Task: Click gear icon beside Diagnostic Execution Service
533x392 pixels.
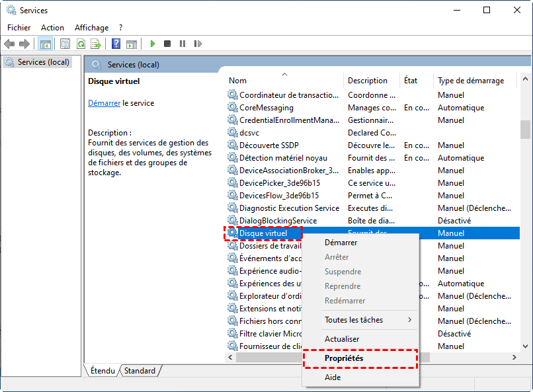Action: point(233,208)
